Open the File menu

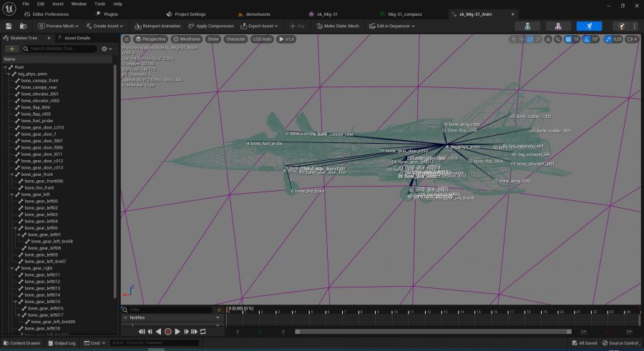point(26,4)
